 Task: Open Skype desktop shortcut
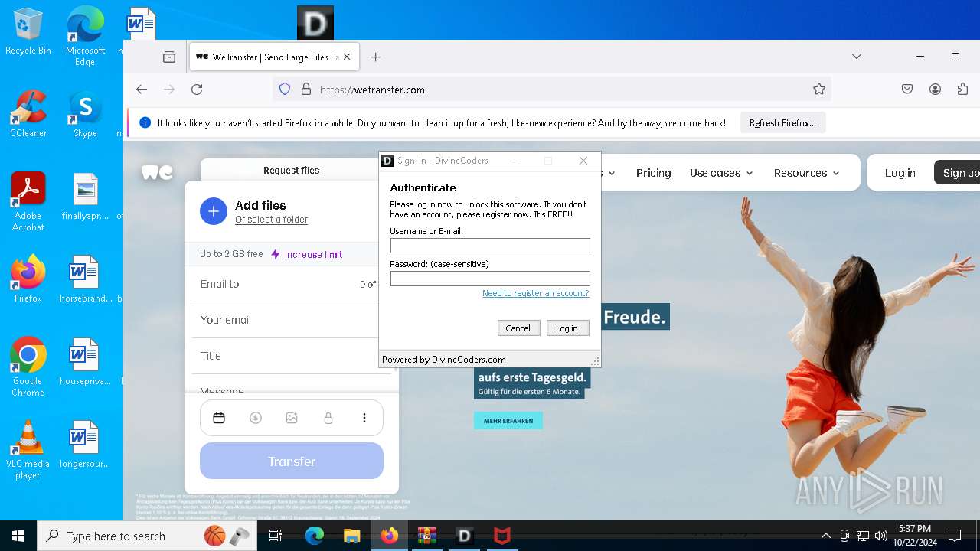click(x=85, y=113)
